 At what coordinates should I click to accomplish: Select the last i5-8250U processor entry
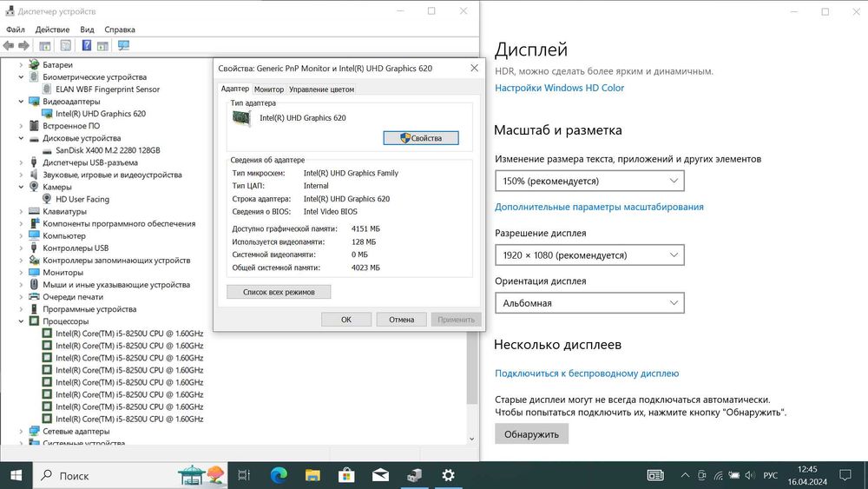tap(129, 419)
